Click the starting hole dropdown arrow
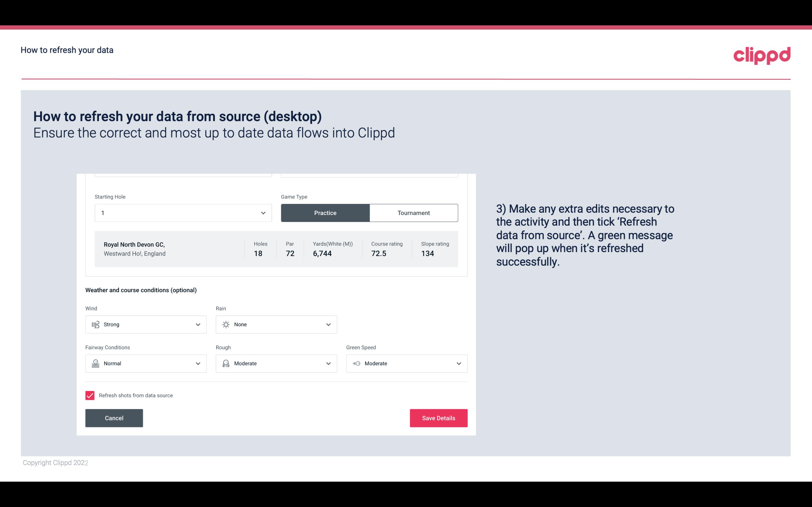This screenshot has height=507, width=812. pyautogui.click(x=263, y=213)
